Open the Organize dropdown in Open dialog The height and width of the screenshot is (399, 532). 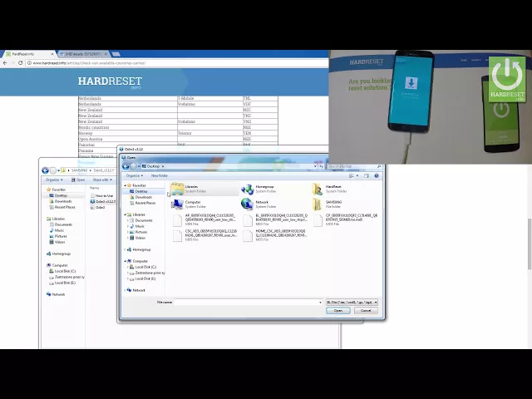coord(135,175)
